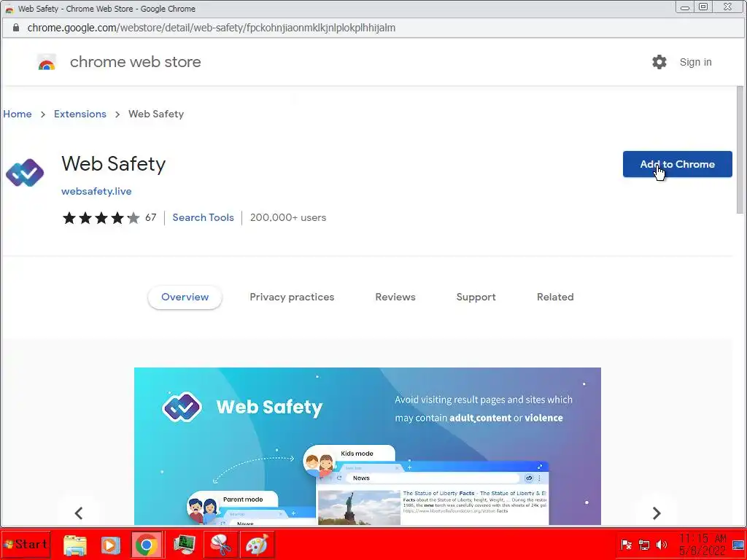The image size is (747, 560).
Task: Click the lock icon in the address bar
Action: coord(16,28)
